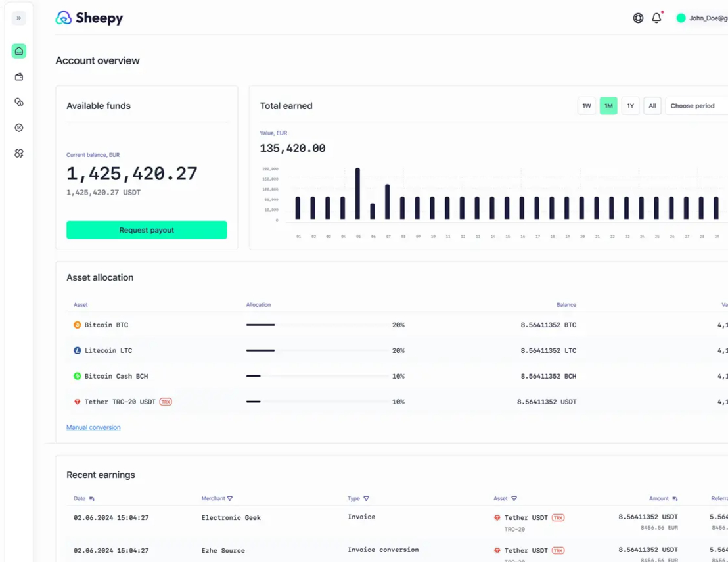Click the percent badge sidebar icon
728x562 pixels.
click(x=19, y=128)
